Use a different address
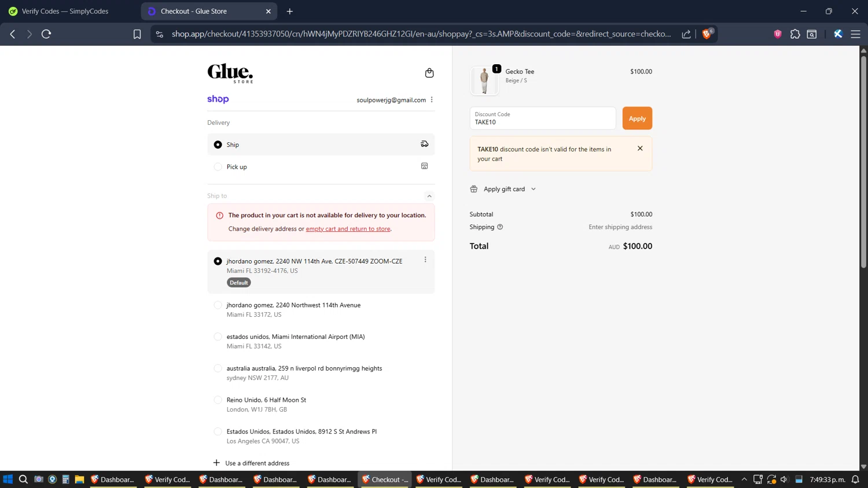This screenshot has width=868, height=488. [251, 463]
